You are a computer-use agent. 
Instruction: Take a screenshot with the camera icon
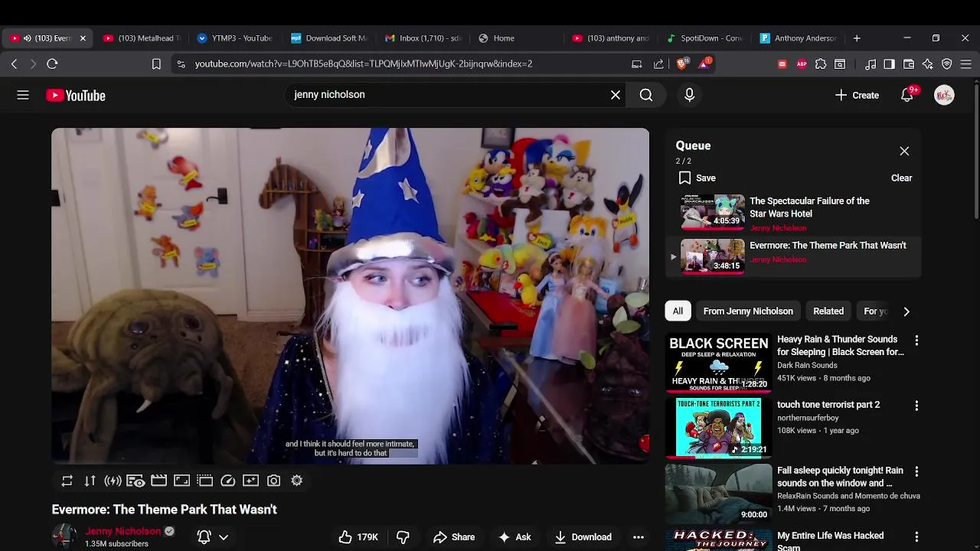(x=273, y=481)
